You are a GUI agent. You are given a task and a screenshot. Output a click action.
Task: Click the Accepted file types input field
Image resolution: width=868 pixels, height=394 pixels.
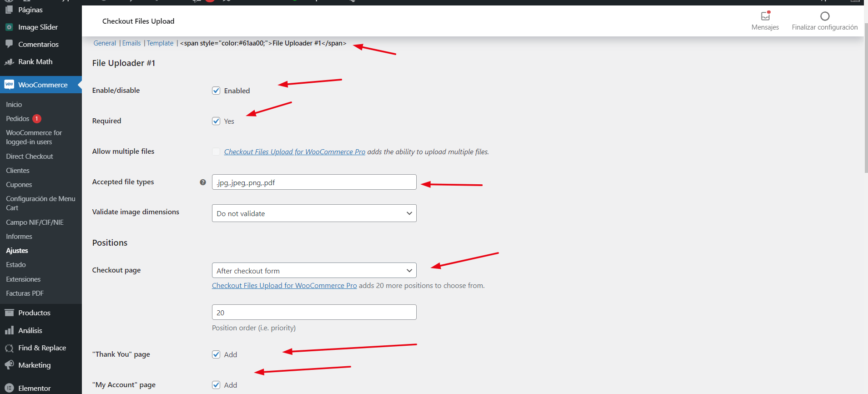click(x=314, y=182)
